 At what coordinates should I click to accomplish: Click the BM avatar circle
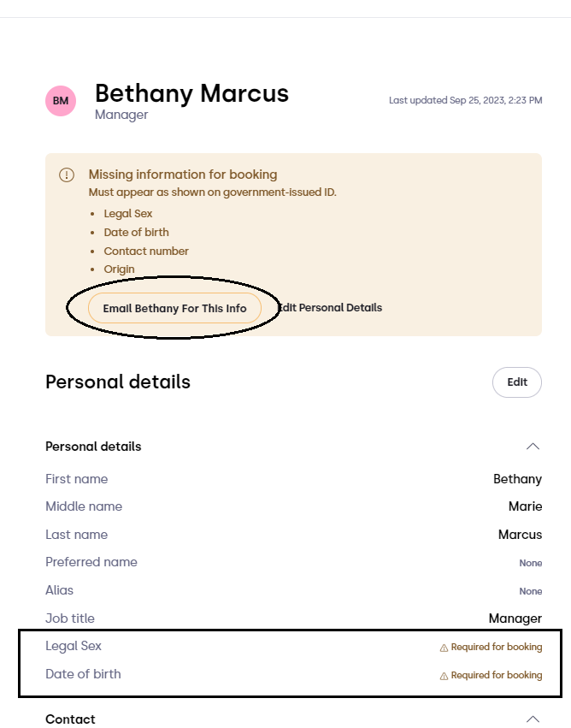tap(61, 101)
